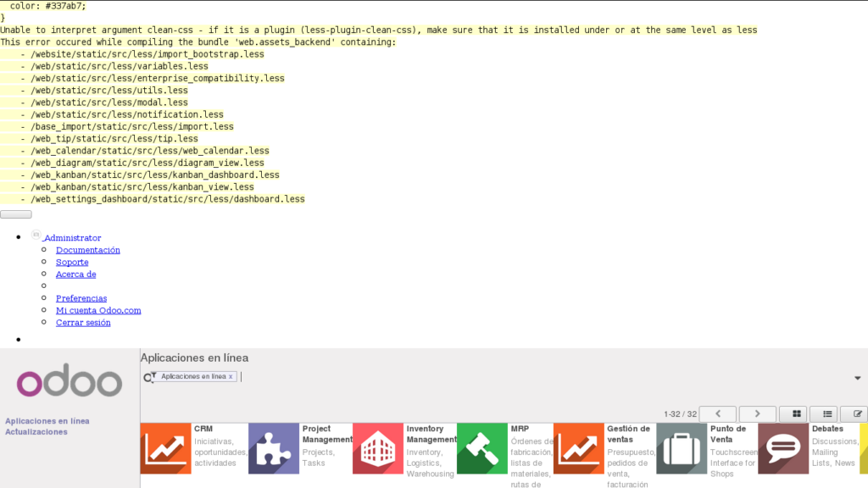Click the Odoo logo
The image size is (868, 488).
point(70,380)
